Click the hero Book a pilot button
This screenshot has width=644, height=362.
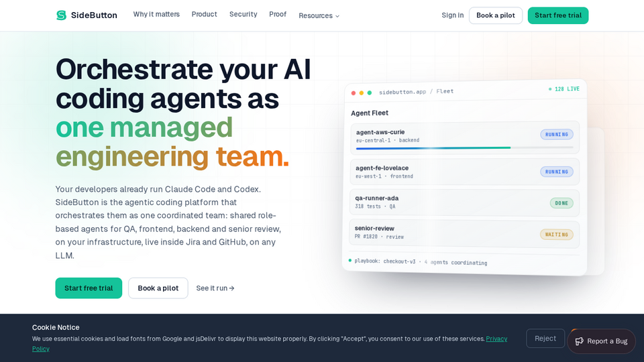(158, 288)
